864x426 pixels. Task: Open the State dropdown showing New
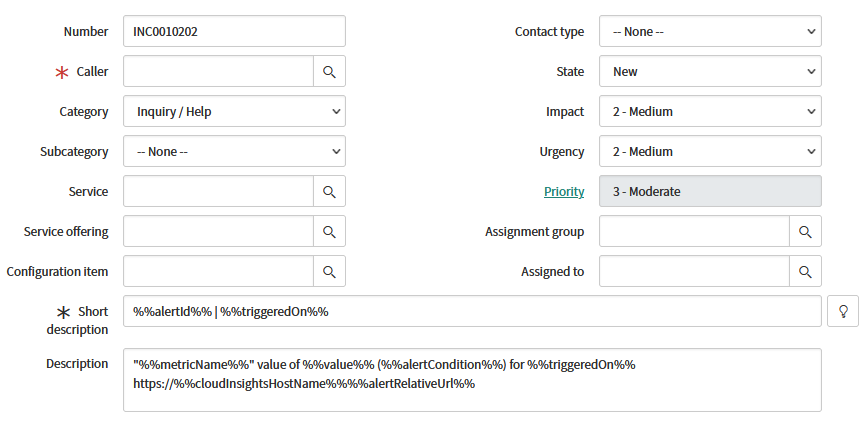click(x=710, y=72)
